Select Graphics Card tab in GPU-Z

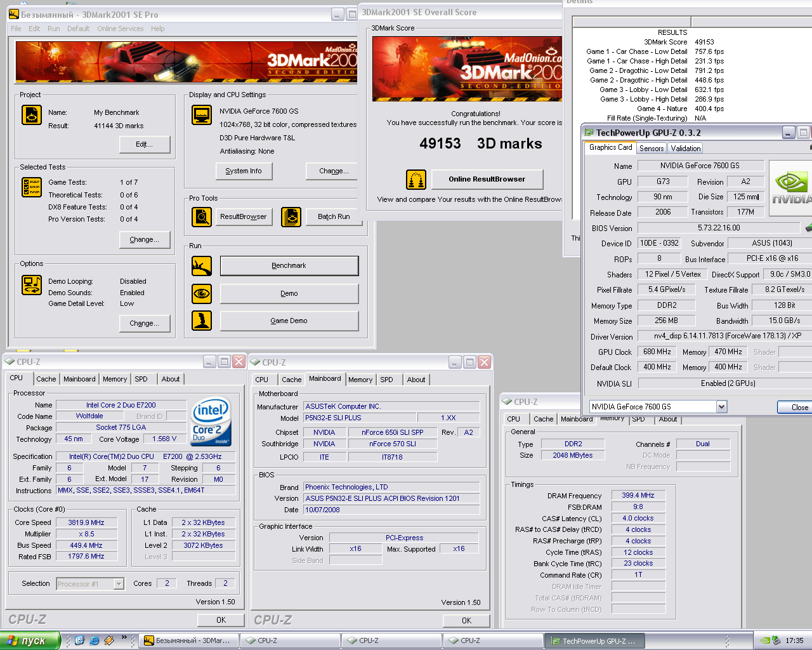[x=610, y=147]
